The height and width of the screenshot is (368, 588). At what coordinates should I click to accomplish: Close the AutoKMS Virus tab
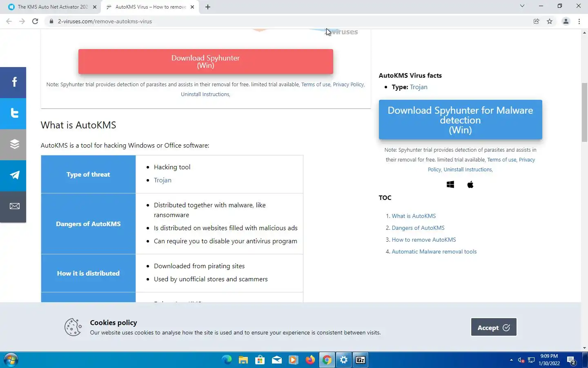pyautogui.click(x=192, y=7)
